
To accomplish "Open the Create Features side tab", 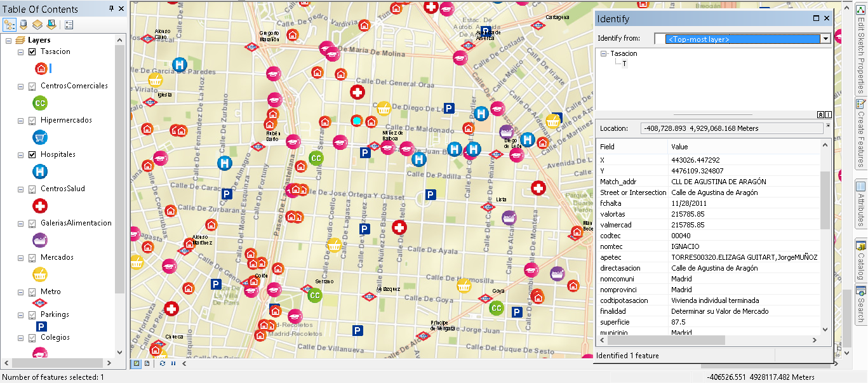I will pyautogui.click(x=860, y=137).
